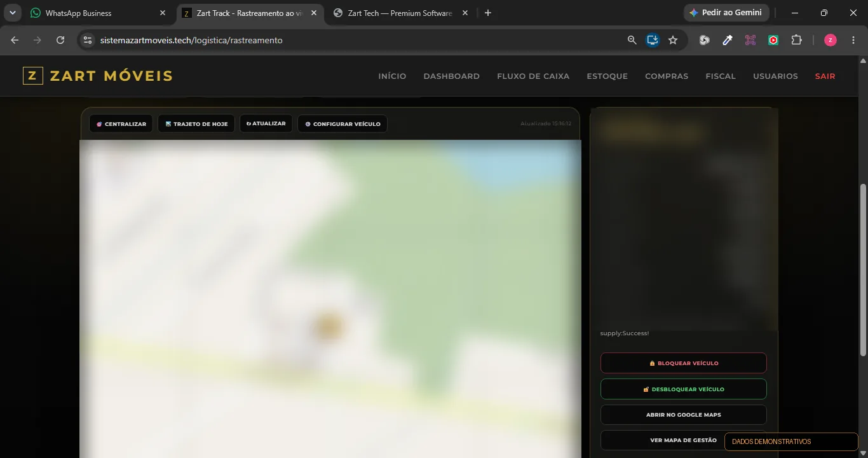Click the Zart Móveis logo
Viewport: 868px width, 458px height.
[x=98, y=76]
